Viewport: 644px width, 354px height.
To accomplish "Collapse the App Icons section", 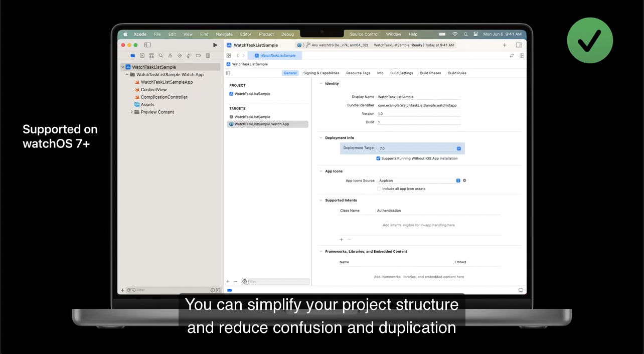I will coord(321,171).
